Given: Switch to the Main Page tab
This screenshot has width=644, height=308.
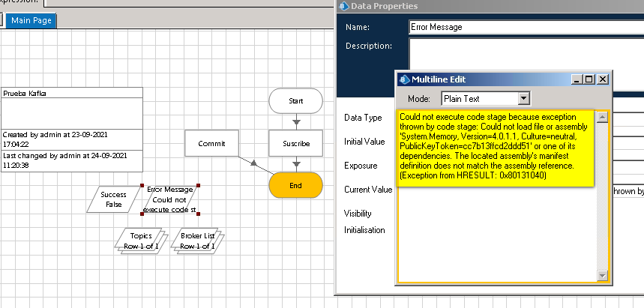Looking at the screenshot, I should 31,20.
